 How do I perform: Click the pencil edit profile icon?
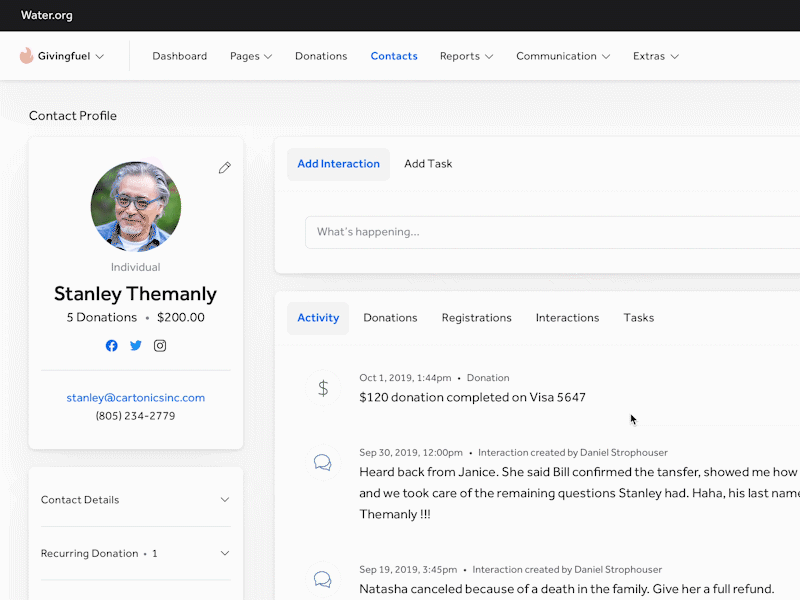click(224, 168)
